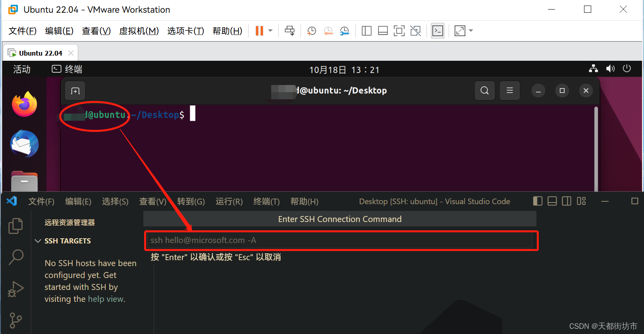
Task: Open the Ubuntu clock and calendar
Action: point(344,70)
